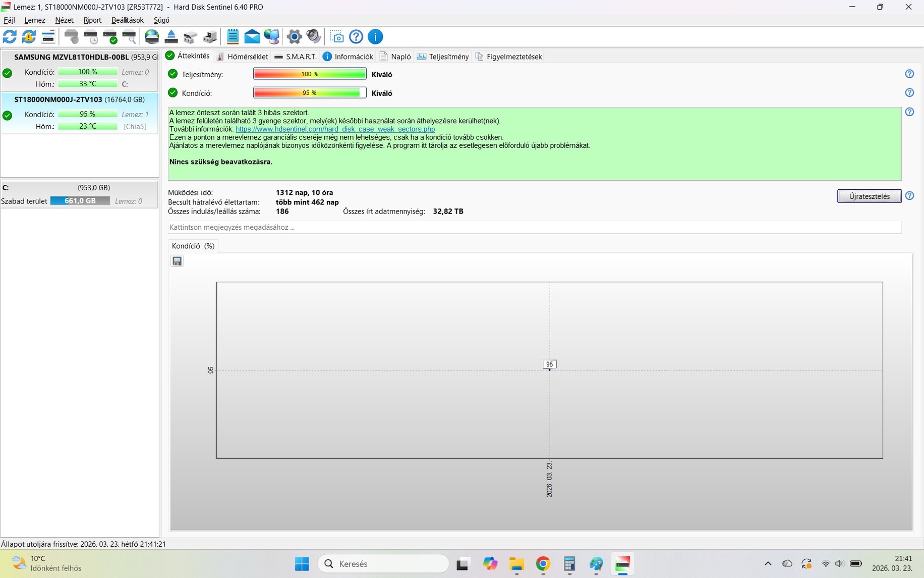Open File Explorer from the taskbar
The image size is (924, 578).
(x=516, y=564)
